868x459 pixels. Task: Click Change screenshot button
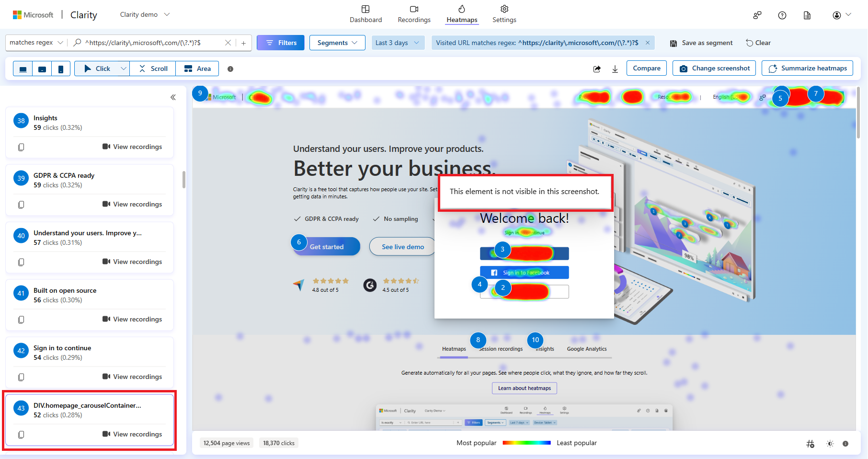click(715, 68)
